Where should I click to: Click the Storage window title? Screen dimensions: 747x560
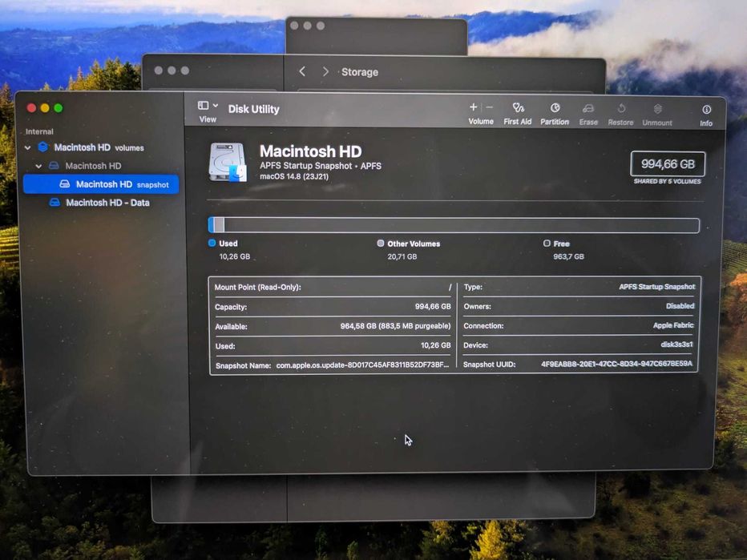[360, 72]
